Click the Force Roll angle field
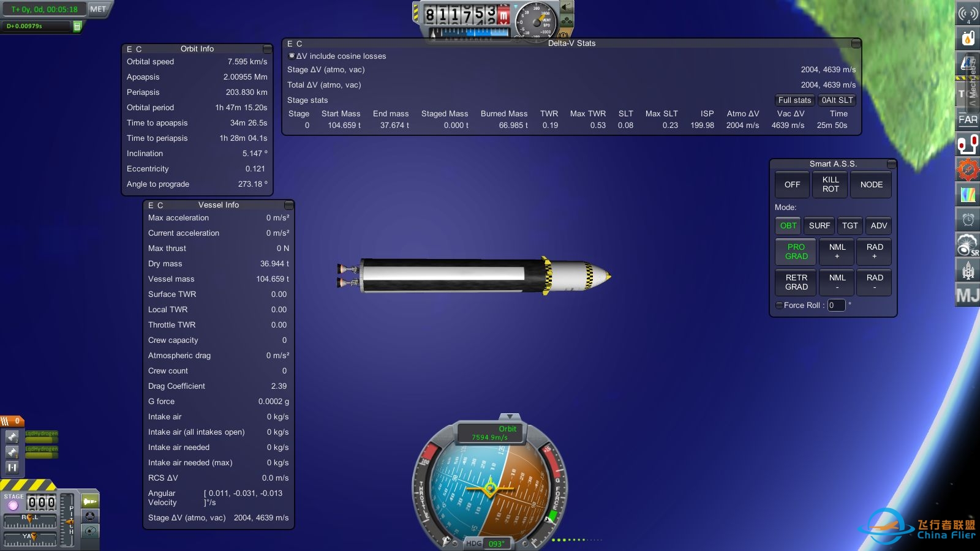Viewport: 980px width, 551px height. 836,305
